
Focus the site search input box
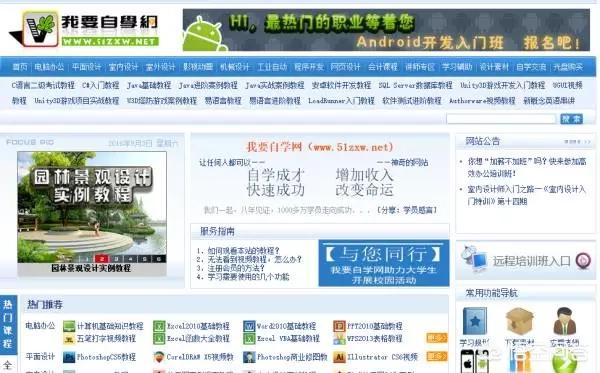click(x=501, y=119)
